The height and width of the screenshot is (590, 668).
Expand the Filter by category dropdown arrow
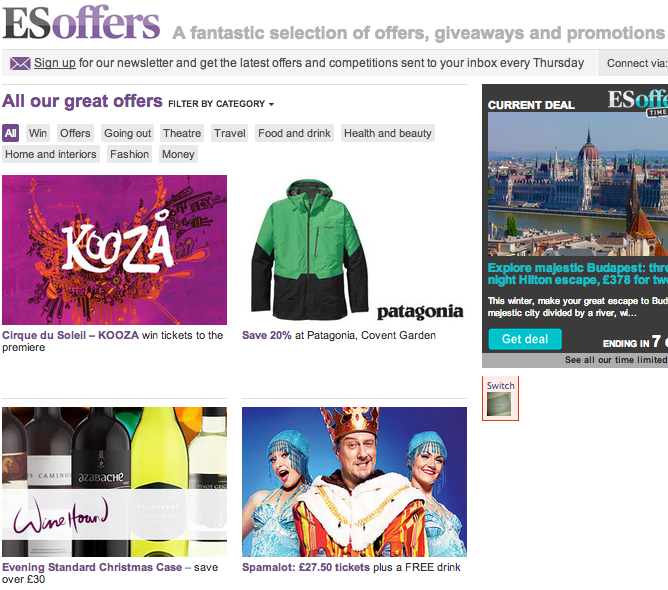pos(271,104)
